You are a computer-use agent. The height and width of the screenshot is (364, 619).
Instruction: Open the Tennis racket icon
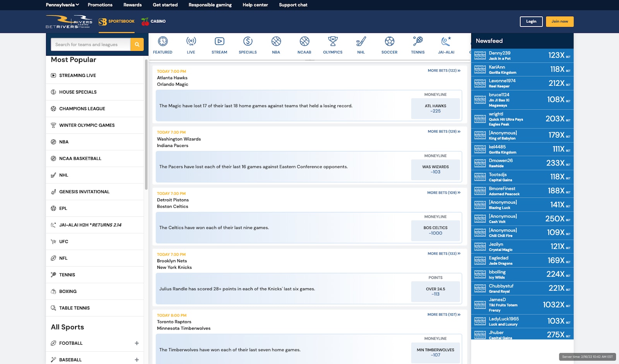[418, 42]
